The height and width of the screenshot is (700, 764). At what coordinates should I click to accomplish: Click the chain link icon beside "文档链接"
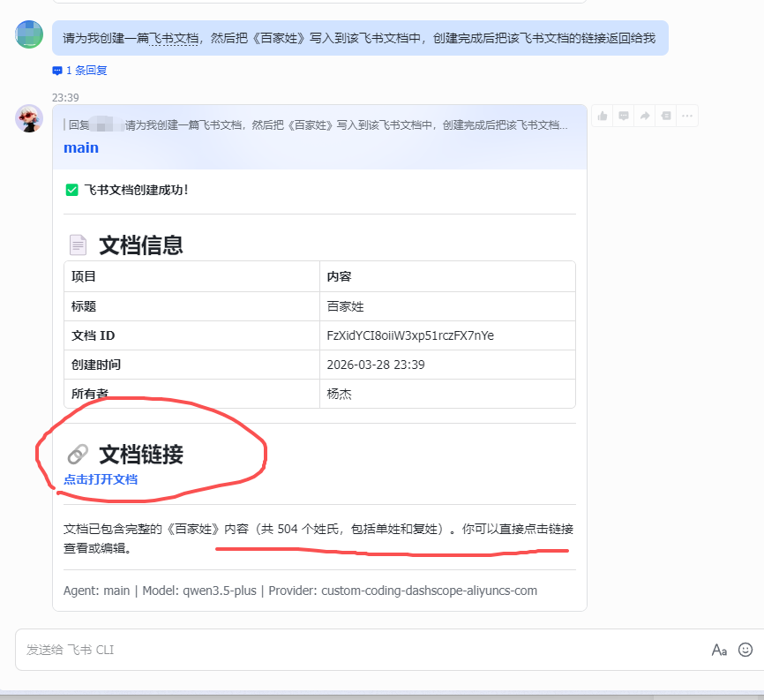click(x=78, y=455)
